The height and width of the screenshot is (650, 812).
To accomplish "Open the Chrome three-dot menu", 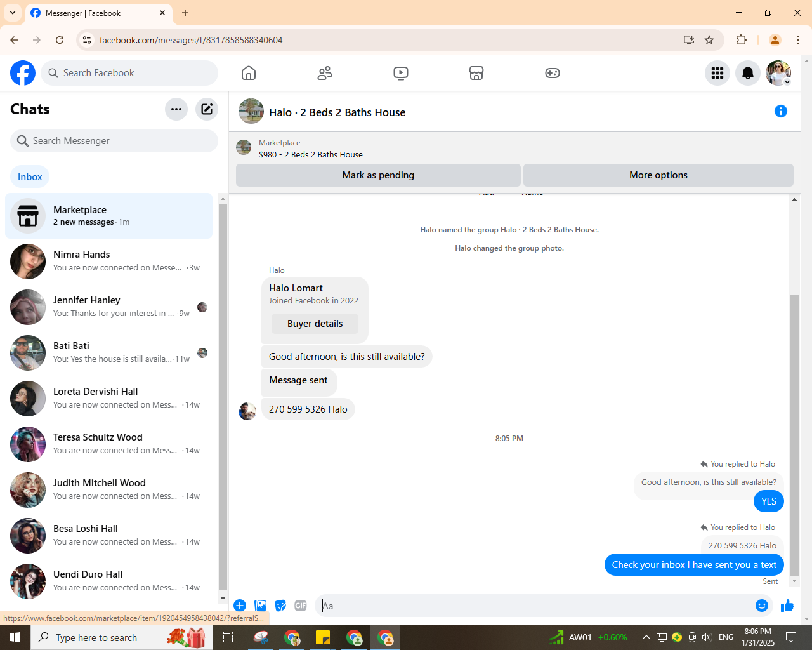I will [798, 40].
